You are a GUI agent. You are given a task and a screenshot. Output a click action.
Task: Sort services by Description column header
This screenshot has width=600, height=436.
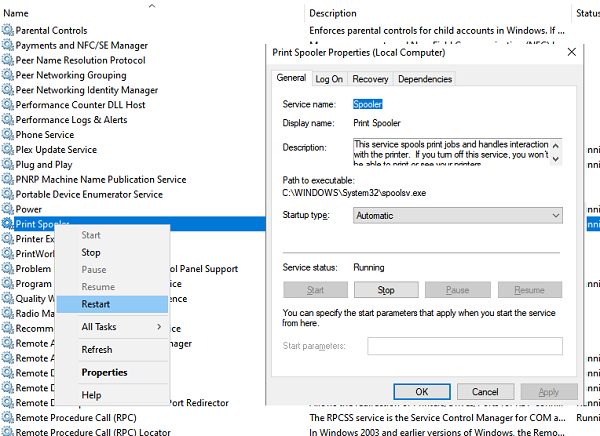point(333,13)
